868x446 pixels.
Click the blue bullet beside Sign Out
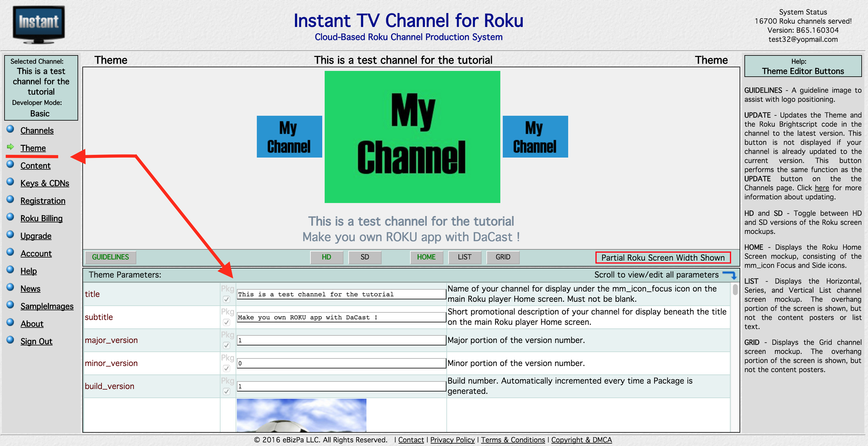[x=10, y=339]
